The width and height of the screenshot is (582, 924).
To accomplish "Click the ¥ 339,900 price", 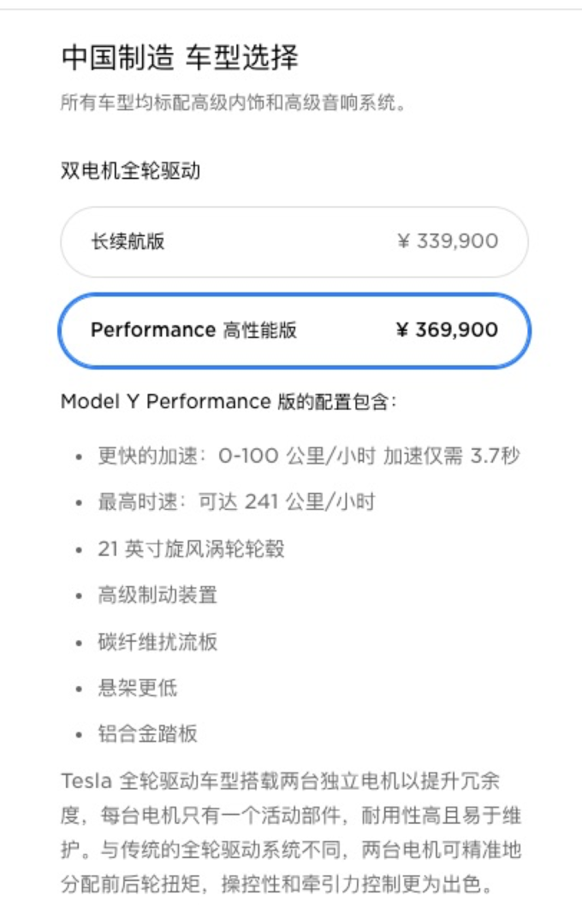I will 448,242.
